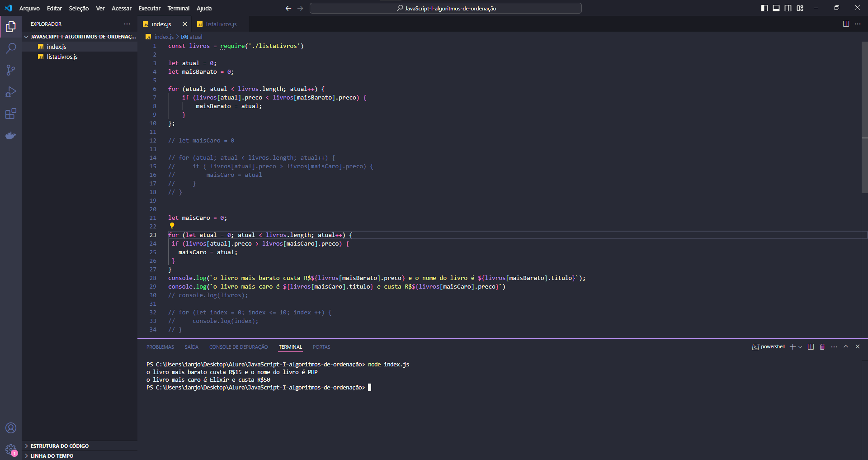Kill the terminal with trash icon
The height and width of the screenshot is (460, 868).
point(822,347)
